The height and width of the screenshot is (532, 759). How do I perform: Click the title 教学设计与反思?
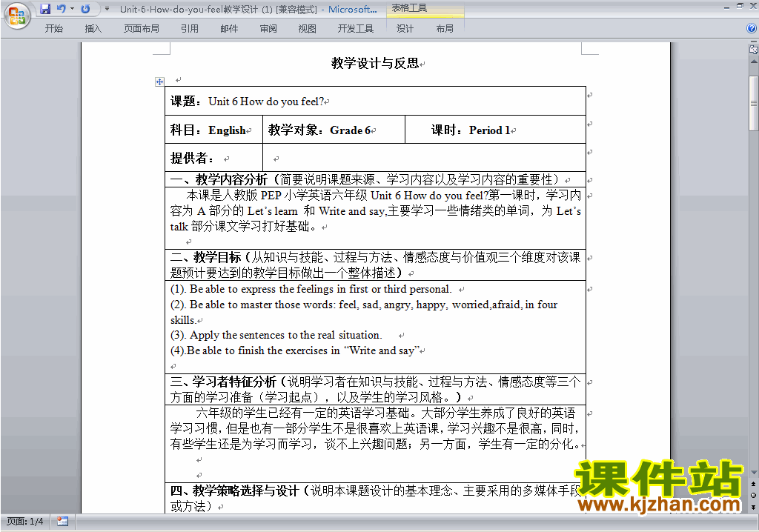click(374, 63)
